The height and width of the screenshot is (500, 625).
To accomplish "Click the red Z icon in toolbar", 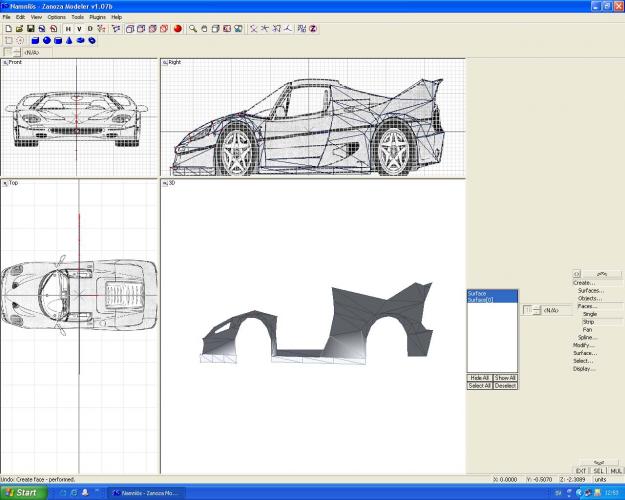I will 312,29.
